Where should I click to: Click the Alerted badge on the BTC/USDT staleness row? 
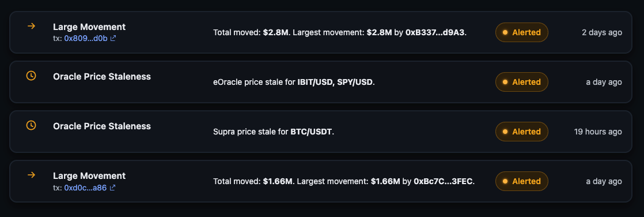522,132
